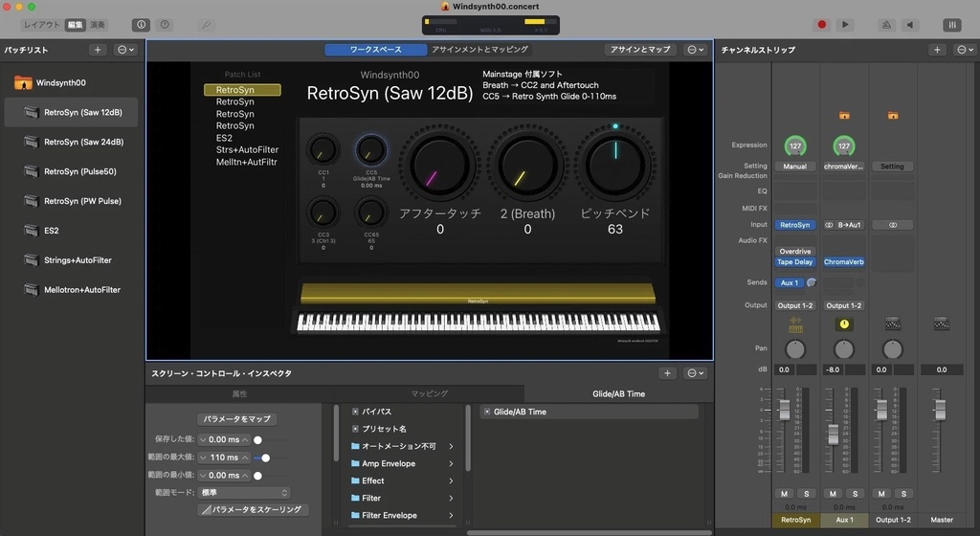
Task: Expand the Filter Envelope folder
Action: (451, 515)
